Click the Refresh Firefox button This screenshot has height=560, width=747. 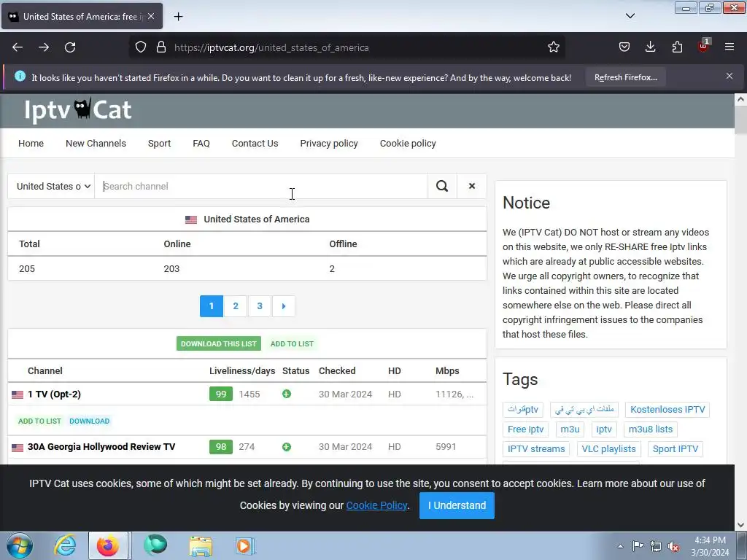(625, 77)
